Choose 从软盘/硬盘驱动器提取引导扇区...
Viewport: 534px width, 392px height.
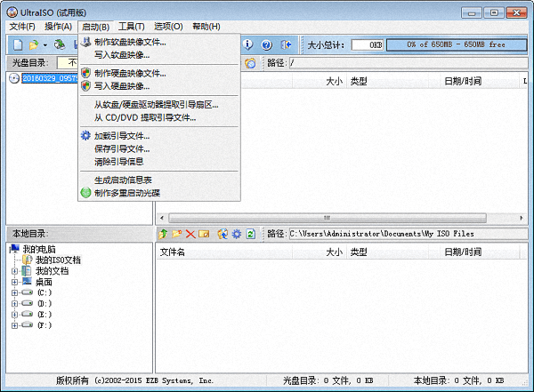click(159, 105)
